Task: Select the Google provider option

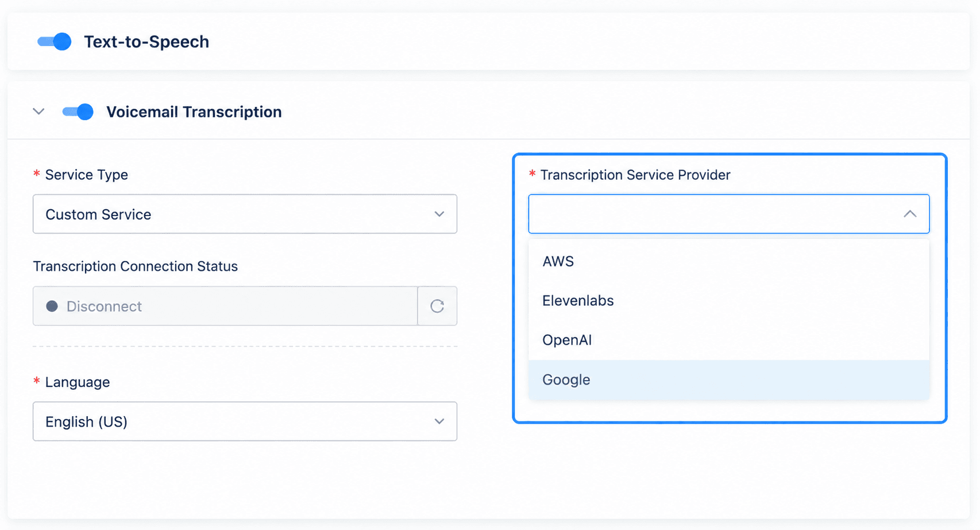Action: pyautogui.click(x=728, y=379)
